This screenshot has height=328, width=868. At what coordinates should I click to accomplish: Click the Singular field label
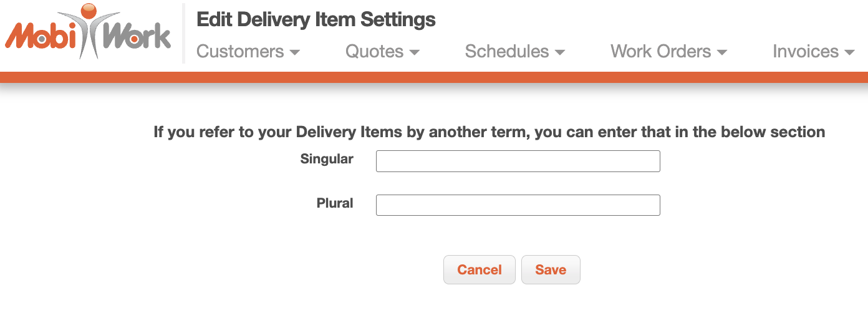click(327, 159)
